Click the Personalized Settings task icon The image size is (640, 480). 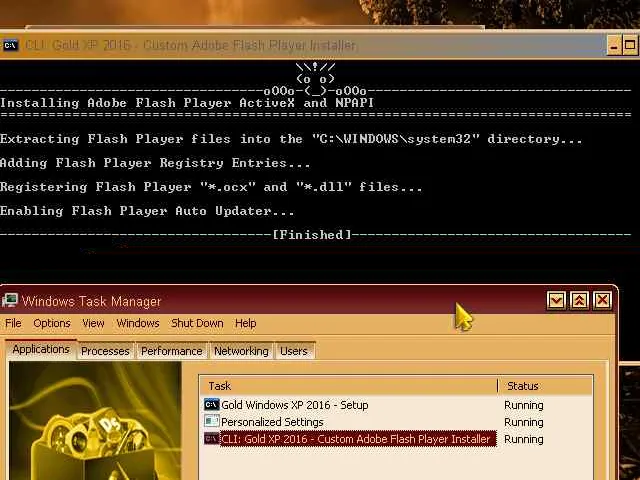click(211, 421)
